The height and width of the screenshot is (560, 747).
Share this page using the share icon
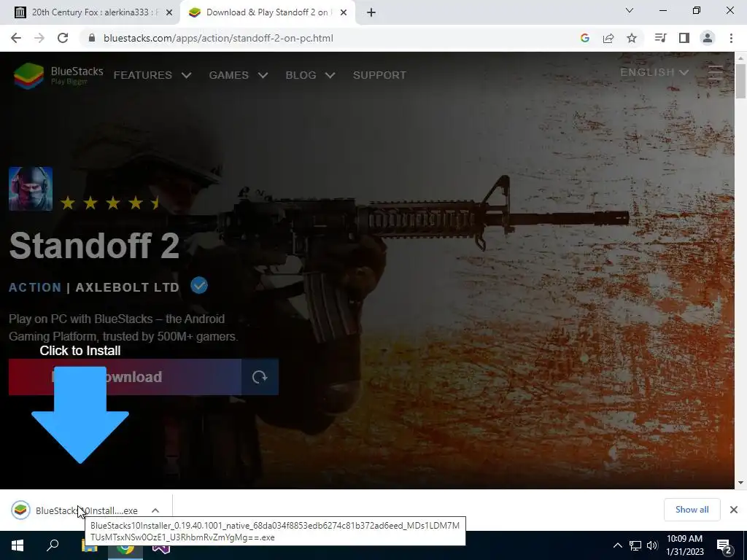point(608,38)
